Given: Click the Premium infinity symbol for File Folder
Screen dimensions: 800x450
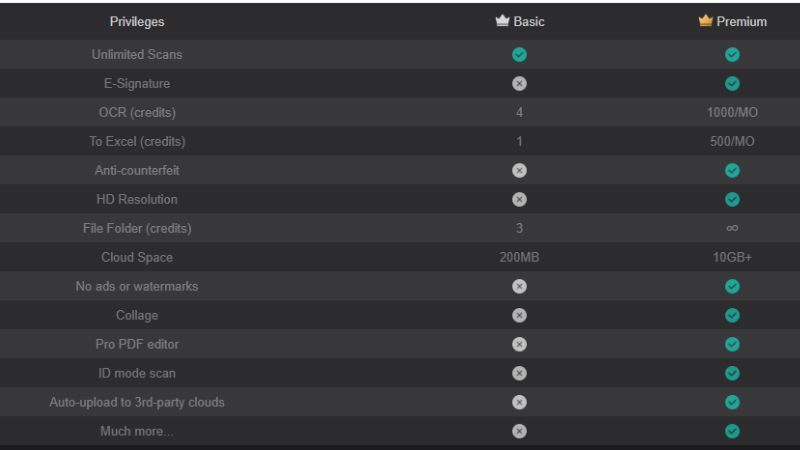Looking at the screenshot, I should point(732,228).
